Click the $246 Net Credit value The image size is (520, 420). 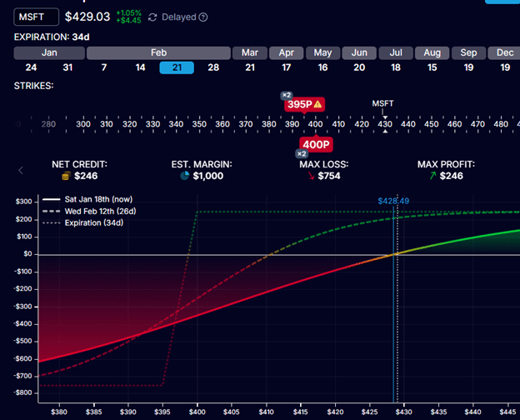[86, 176]
